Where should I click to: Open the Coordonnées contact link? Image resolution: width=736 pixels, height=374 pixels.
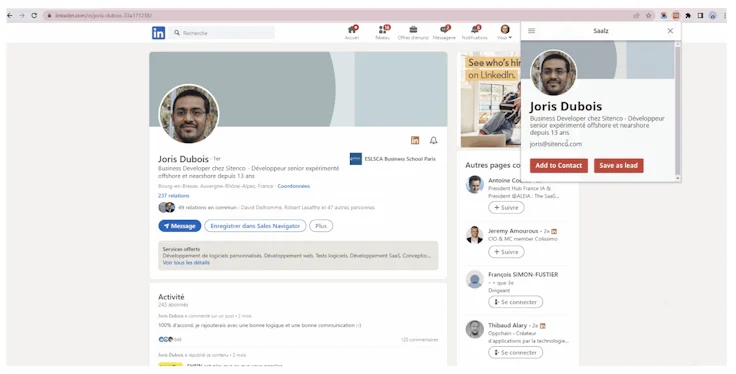tap(294, 186)
